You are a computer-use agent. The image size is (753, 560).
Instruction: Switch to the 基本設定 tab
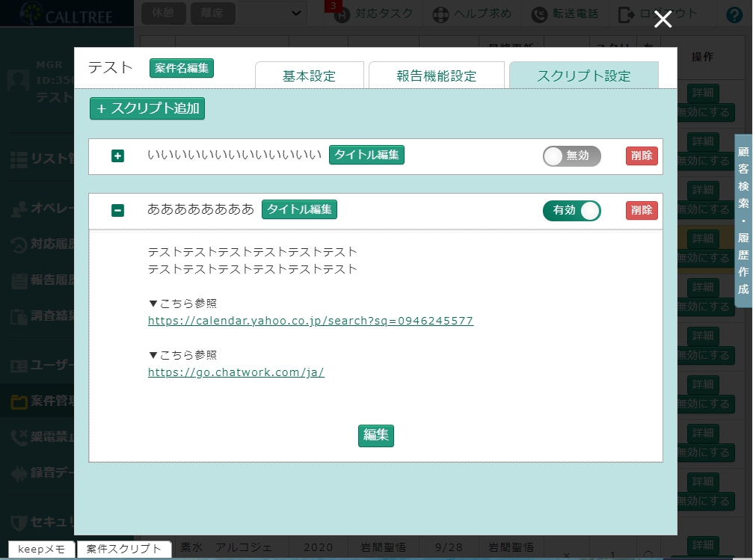310,75
